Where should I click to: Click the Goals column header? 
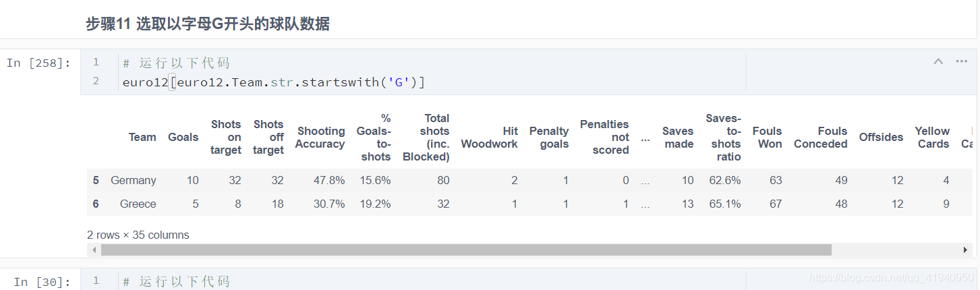pyautogui.click(x=183, y=137)
